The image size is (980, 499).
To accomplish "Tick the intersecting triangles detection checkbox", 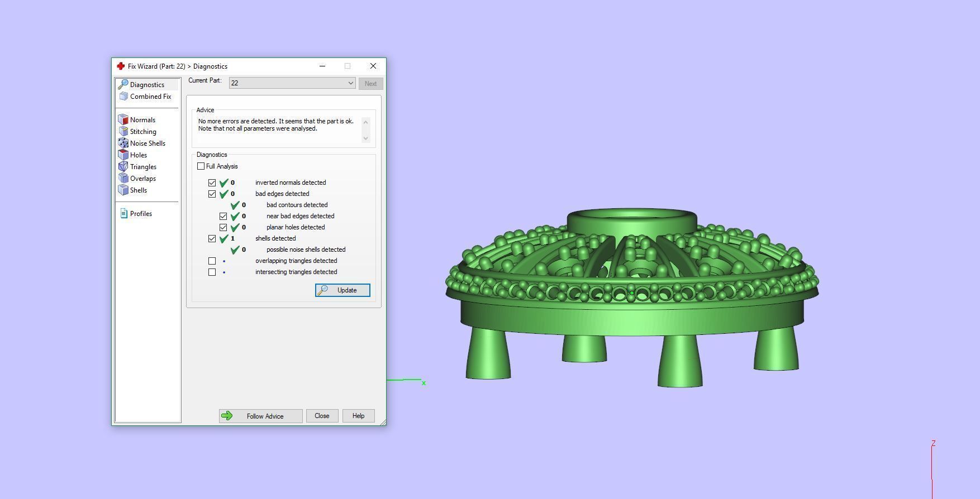I will (x=212, y=272).
